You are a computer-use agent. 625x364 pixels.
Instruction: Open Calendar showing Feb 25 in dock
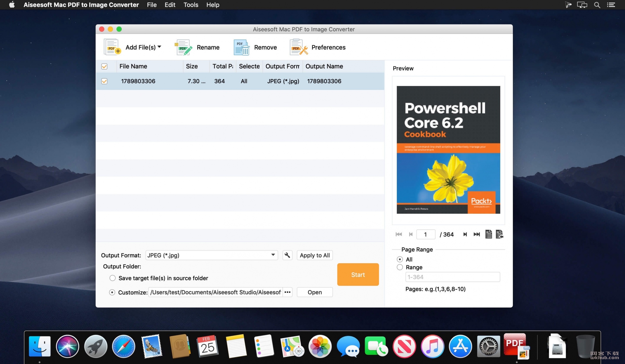click(x=208, y=346)
